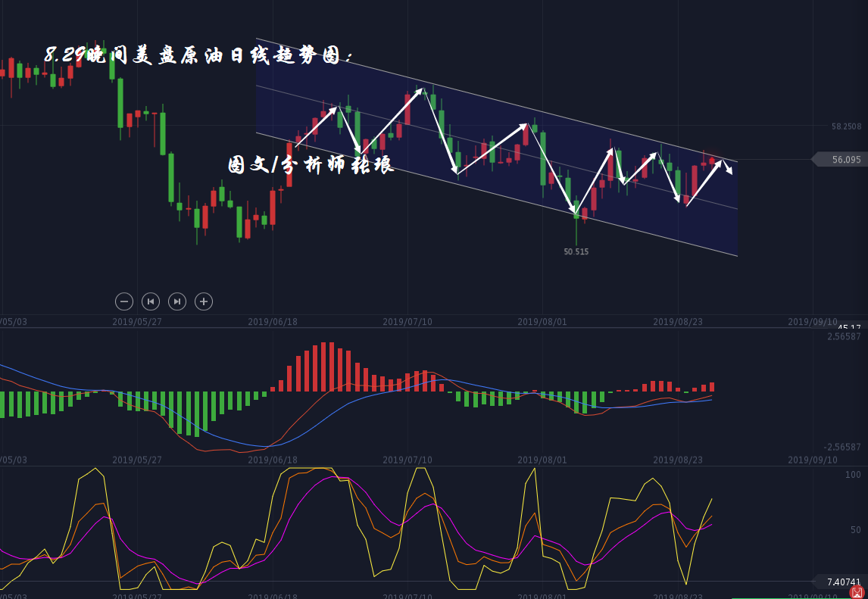Click the 50 level label on oscillator
Viewport: 868px width, 599px height.
[x=854, y=529]
